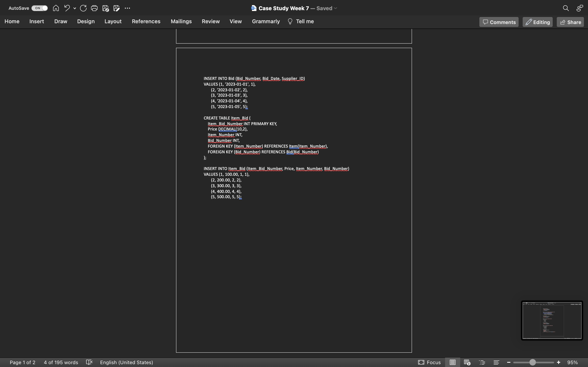
Task: Toggle the AutoSave switch
Action: click(x=40, y=8)
